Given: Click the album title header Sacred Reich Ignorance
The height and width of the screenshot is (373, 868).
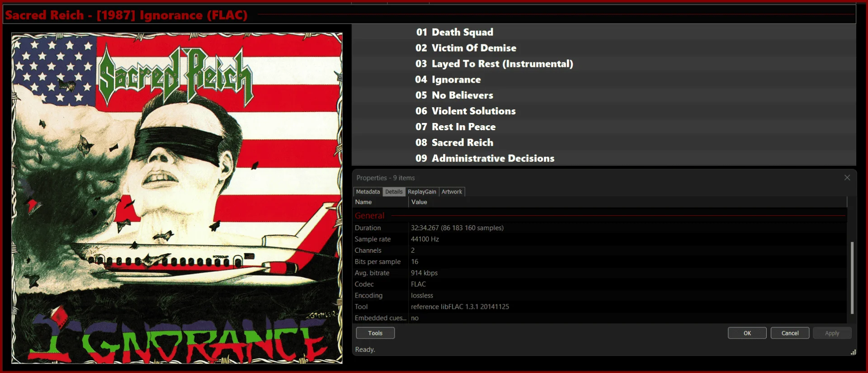Looking at the screenshot, I should click(127, 15).
